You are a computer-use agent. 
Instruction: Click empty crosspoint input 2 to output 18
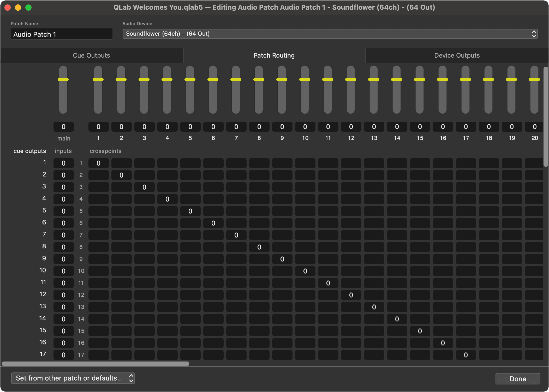tap(489, 175)
